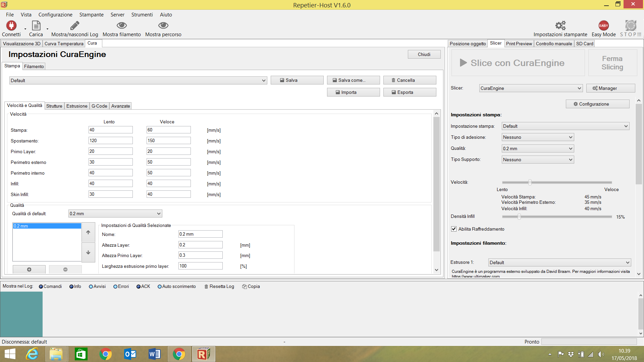Click Mostra percorso eye icon
The height and width of the screenshot is (362, 644).
(x=163, y=25)
